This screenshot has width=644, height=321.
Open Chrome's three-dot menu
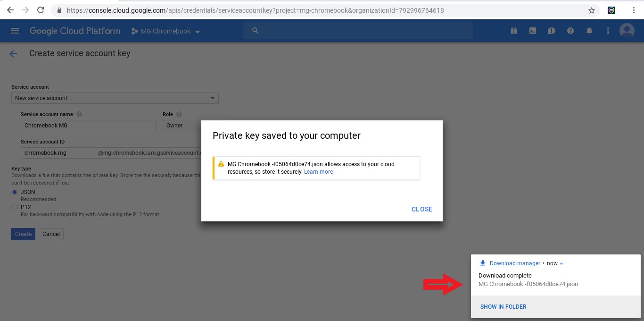(x=634, y=10)
